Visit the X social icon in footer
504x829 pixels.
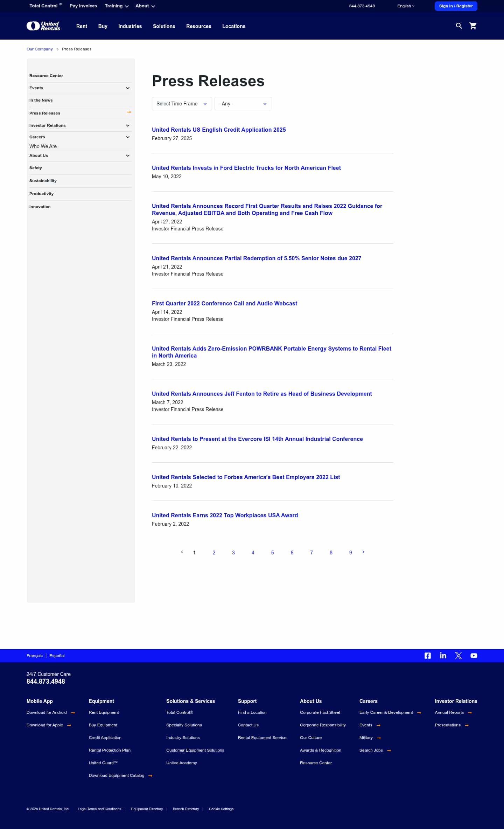click(458, 656)
